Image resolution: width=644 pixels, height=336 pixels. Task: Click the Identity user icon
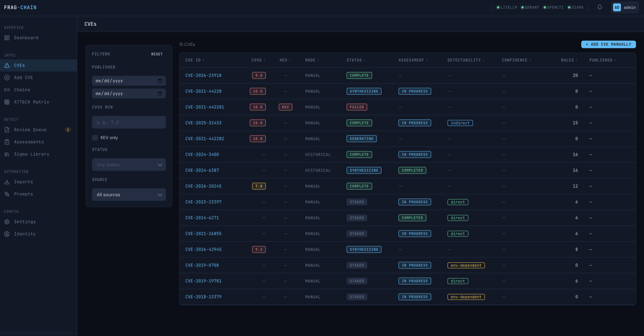(7, 234)
